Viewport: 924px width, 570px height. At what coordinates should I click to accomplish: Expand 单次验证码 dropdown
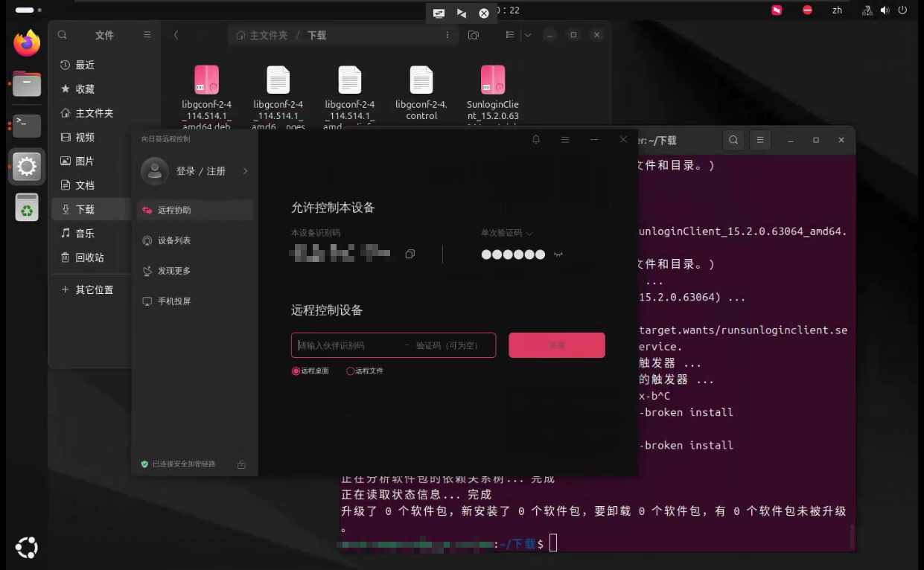click(529, 233)
